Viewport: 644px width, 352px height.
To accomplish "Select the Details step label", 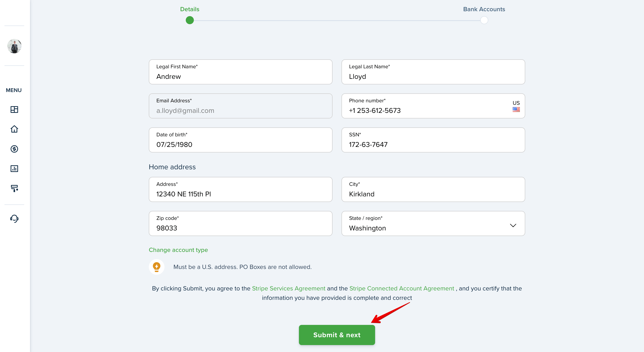I will click(x=190, y=9).
